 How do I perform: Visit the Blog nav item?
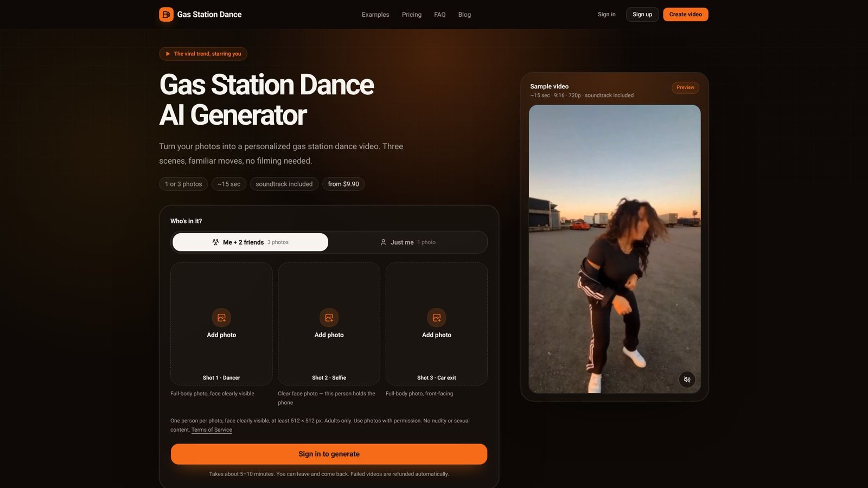[464, 15]
